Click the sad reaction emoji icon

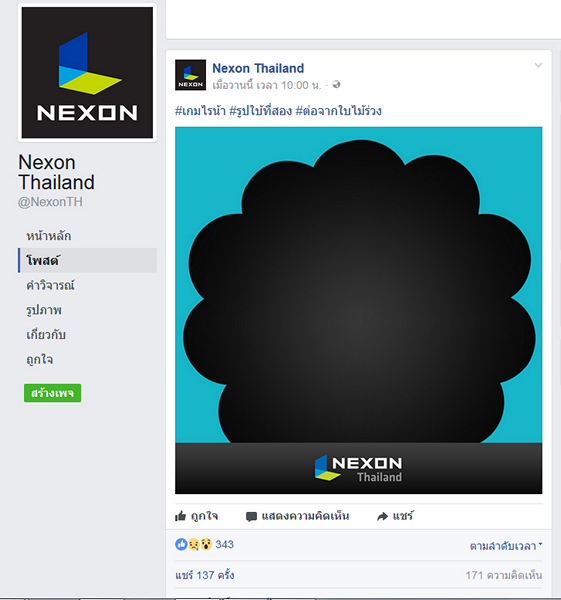(194, 544)
